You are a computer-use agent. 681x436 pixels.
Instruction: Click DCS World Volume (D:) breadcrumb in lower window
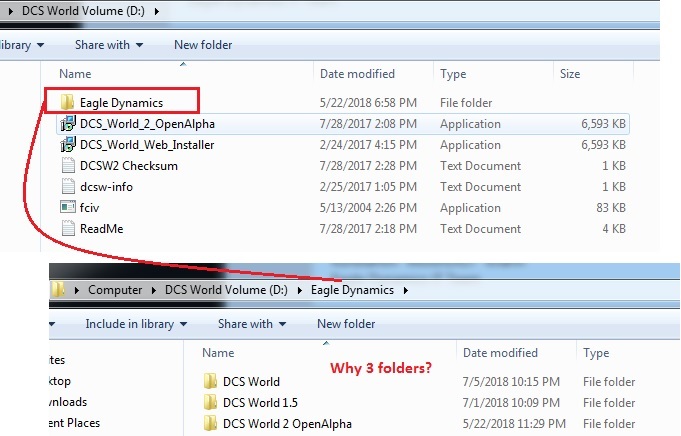pos(226,290)
